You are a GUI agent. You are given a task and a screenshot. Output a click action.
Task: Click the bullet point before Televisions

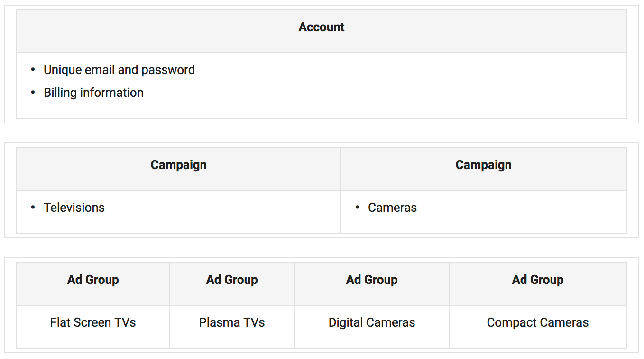click(x=33, y=208)
